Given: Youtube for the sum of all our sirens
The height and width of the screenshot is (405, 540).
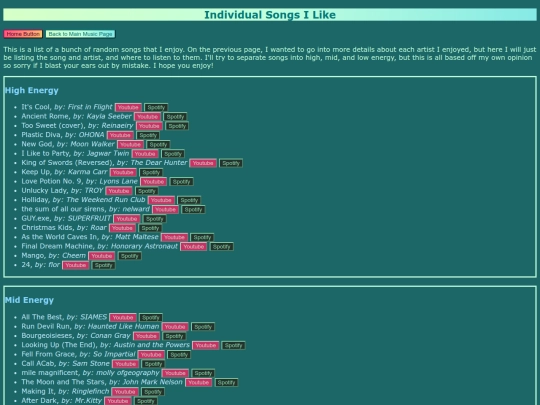Looking at the screenshot, I should [165, 210].
